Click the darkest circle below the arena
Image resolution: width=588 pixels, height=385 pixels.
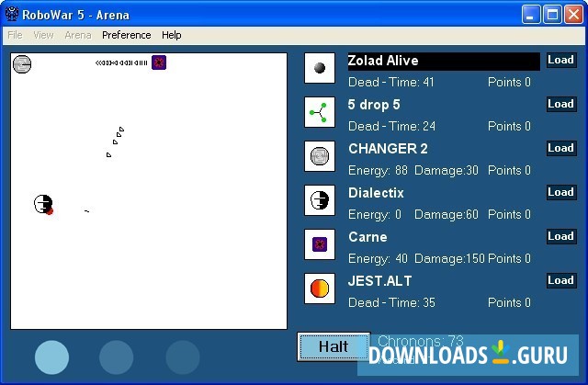[183, 357]
